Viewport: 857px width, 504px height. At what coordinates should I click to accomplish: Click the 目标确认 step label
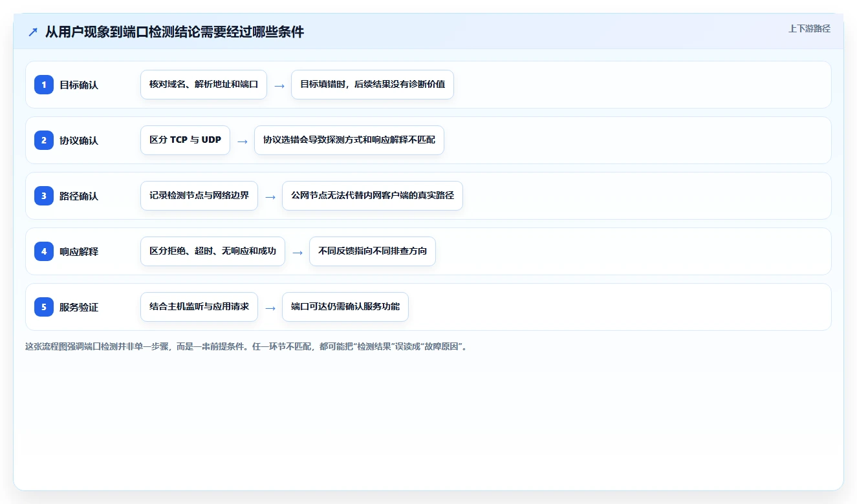79,85
